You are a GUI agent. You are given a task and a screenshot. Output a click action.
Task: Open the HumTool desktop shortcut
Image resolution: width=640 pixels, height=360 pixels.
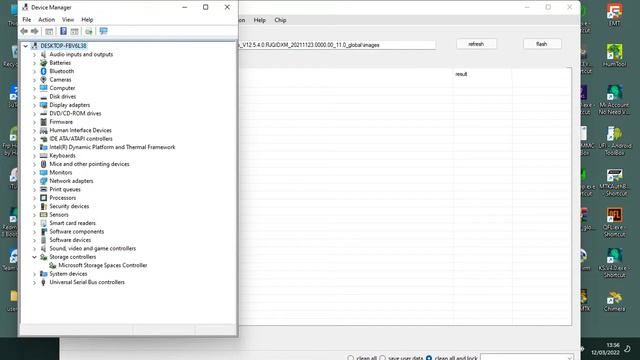(614, 56)
